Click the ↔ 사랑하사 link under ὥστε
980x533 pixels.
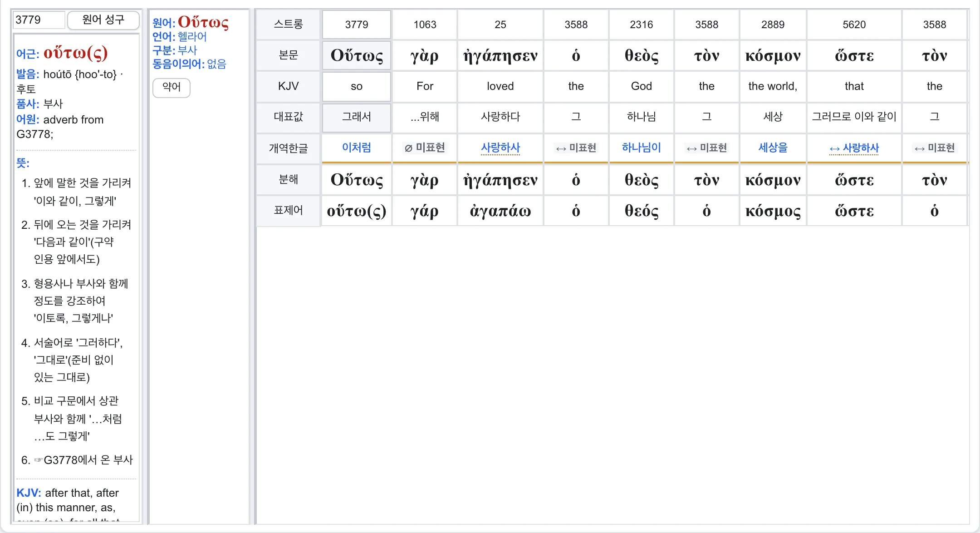[x=854, y=148]
